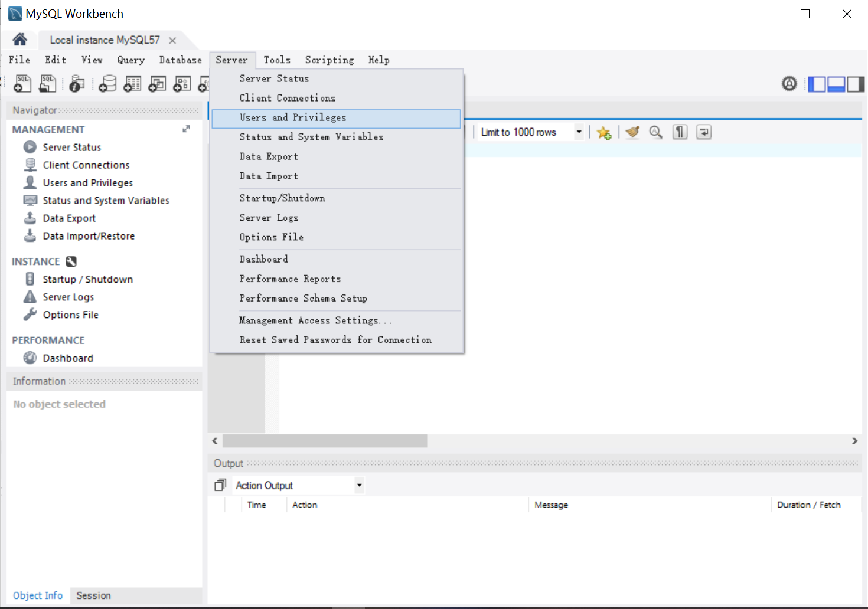Select Reset Saved Passwords for Connection
This screenshot has width=868, height=609.
[336, 340]
